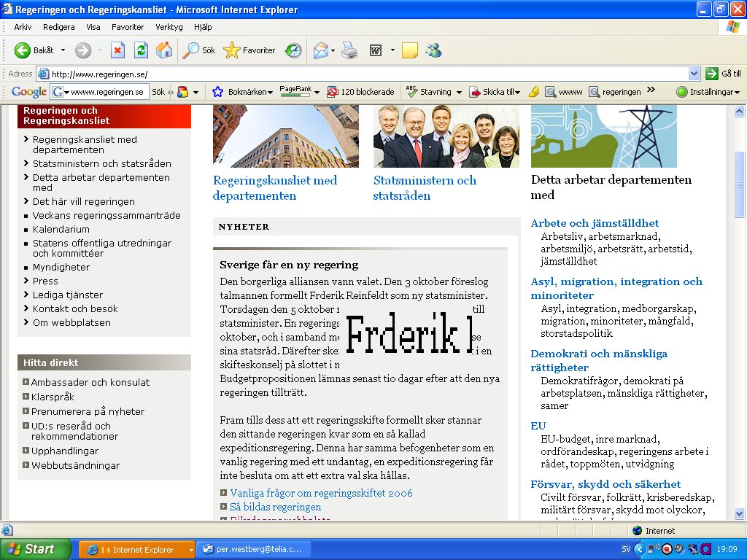The image size is (747, 560).
Task: Open Search with the magnifier icon
Action: point(191,50)
